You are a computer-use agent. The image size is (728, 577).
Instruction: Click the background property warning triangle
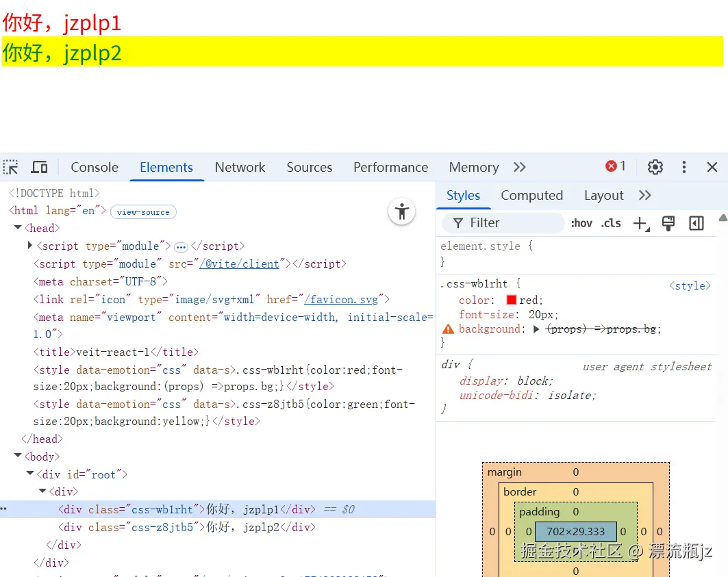[x=450, y=329]
